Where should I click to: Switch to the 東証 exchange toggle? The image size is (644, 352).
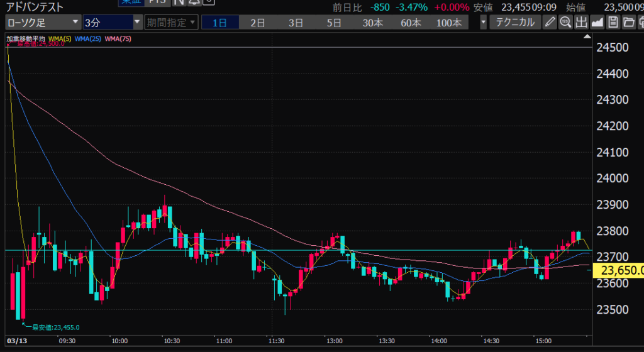131,3
